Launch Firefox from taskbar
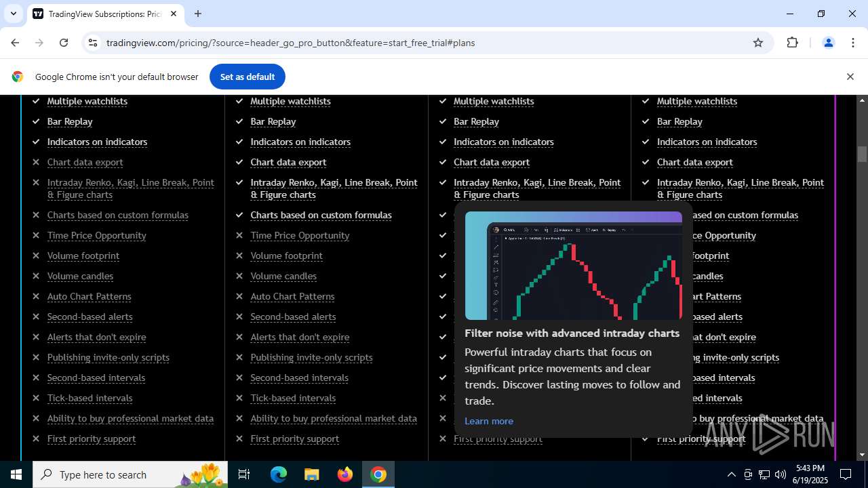Image resolution: width=868 pixels, height=488 pixels. click(x=345, y=474)
